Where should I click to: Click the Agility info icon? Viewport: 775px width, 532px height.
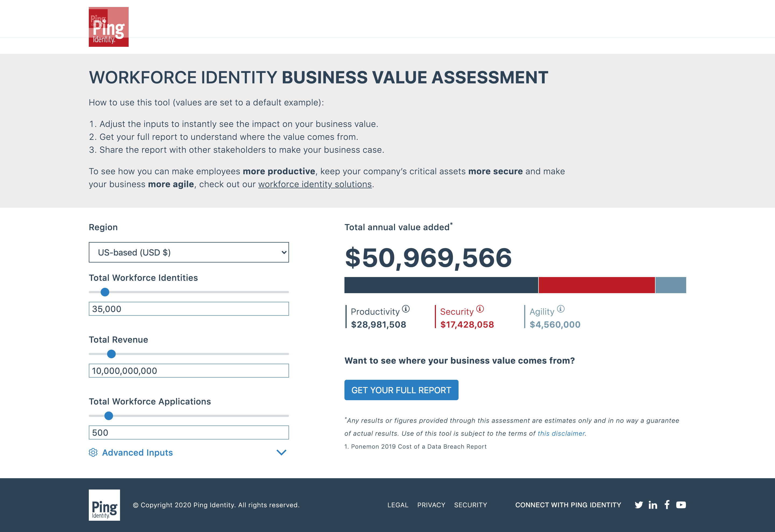click(x=561, y=309)
